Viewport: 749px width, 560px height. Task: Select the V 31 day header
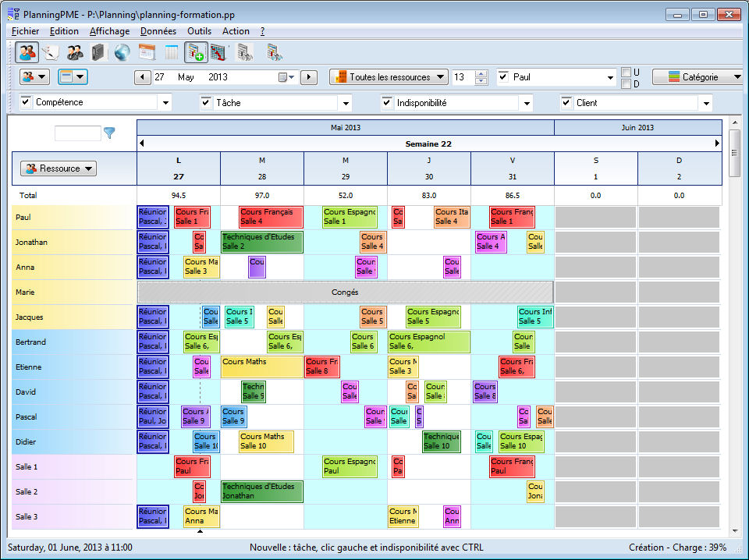pos(513,168)
